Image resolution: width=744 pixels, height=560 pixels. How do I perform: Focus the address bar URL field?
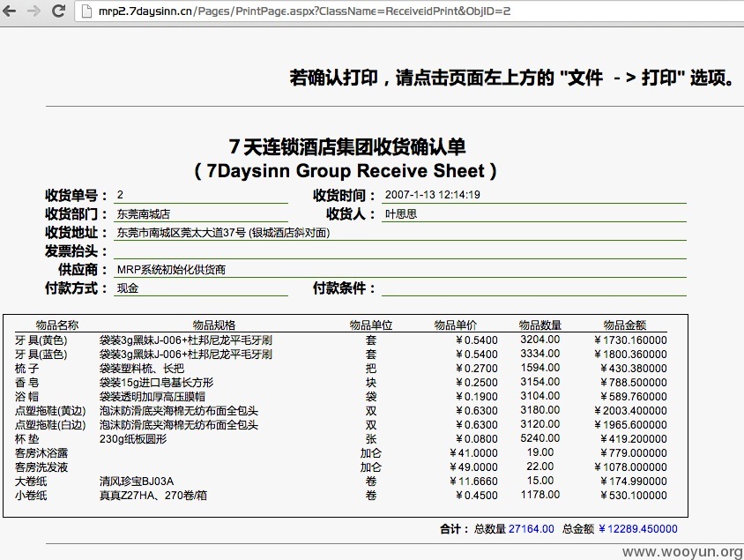408,11
